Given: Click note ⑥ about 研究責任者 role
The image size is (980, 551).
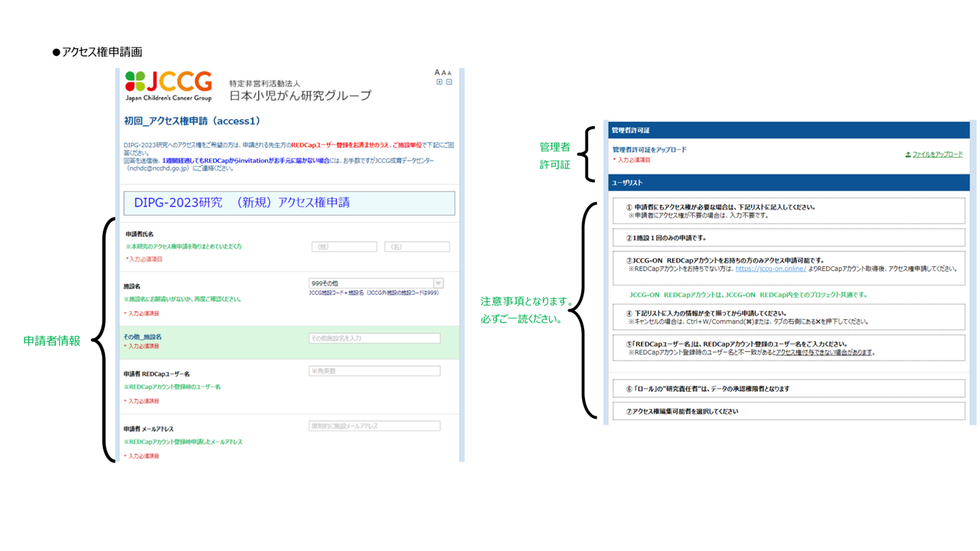Looking at the screenshot, I should (789, 389).
